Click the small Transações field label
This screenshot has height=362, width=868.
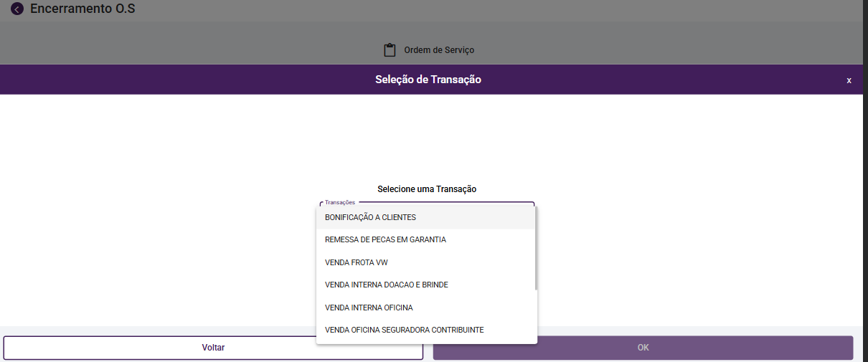[x=340, y=203]
